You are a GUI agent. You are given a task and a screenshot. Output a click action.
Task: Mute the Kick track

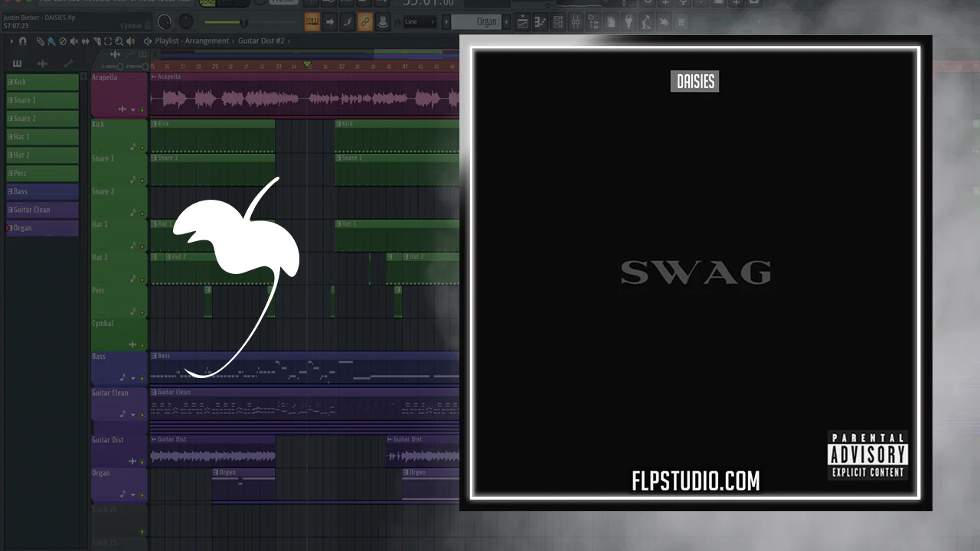[x=142, y=147]
